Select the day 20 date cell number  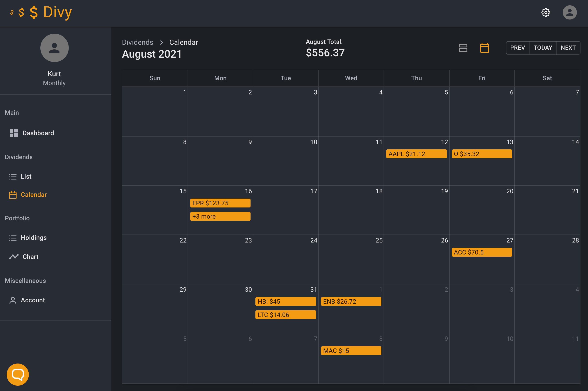point(510,191)
